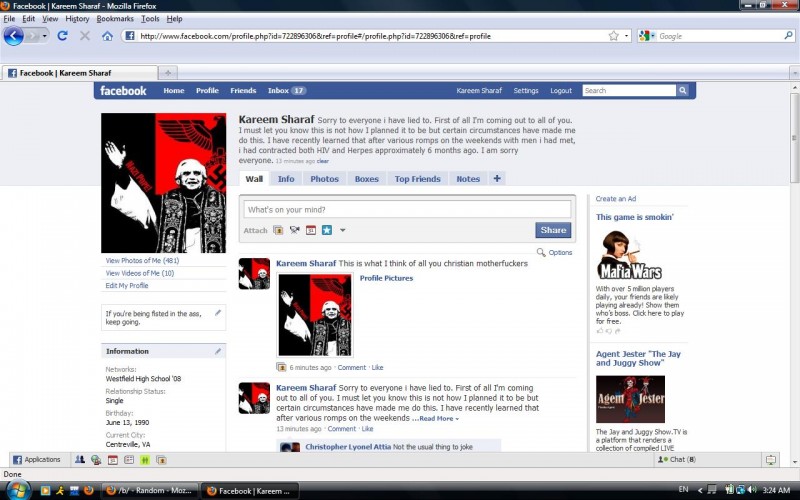Image resolution: width=800 pixels, height=500 pixels.
Task: Go back with Firefox back arrow
Action: pos(14,36)
